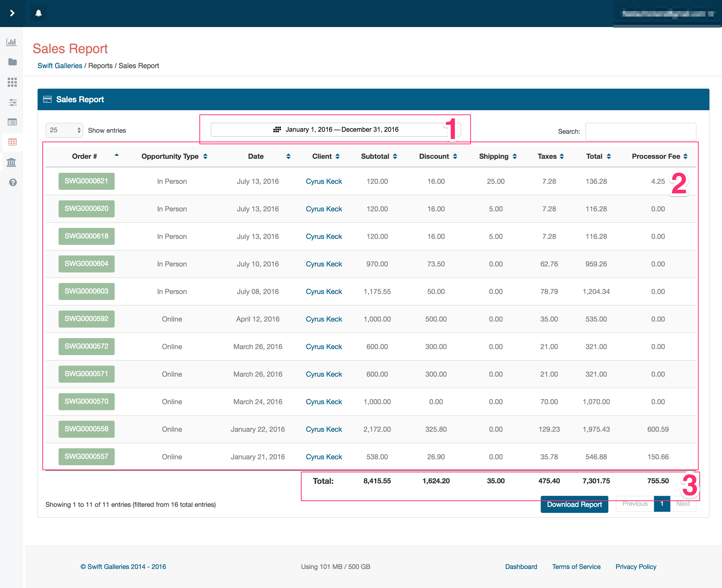Sort the table by Order # column
The width and height of the screenshot is (722, 588).
84,156
